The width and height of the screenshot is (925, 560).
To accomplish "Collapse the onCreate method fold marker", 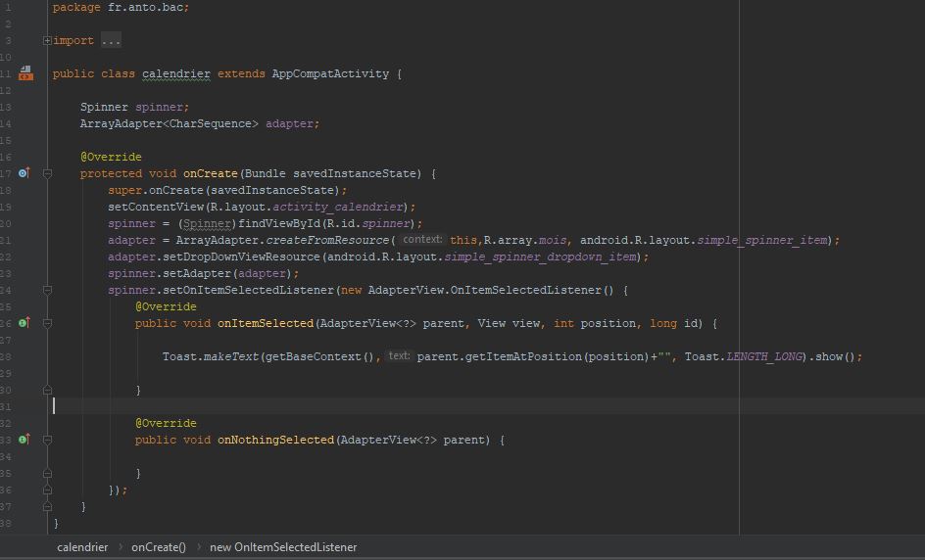I will (47, 174).
